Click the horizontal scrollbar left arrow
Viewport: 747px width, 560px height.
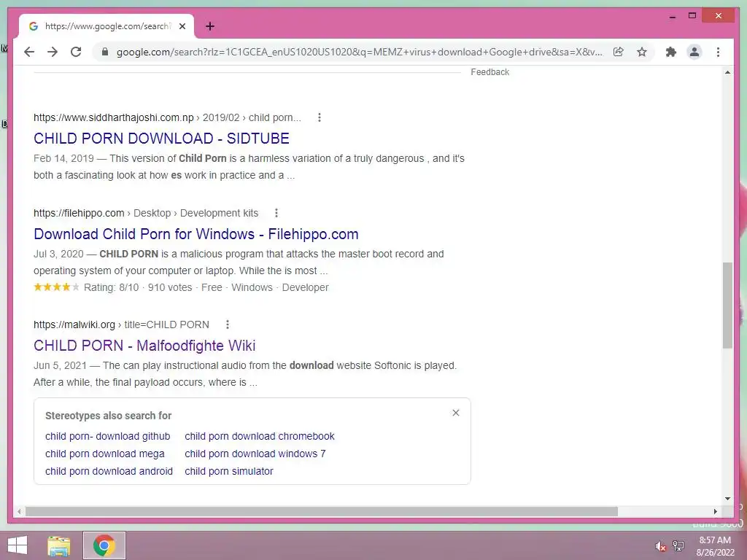19,511
